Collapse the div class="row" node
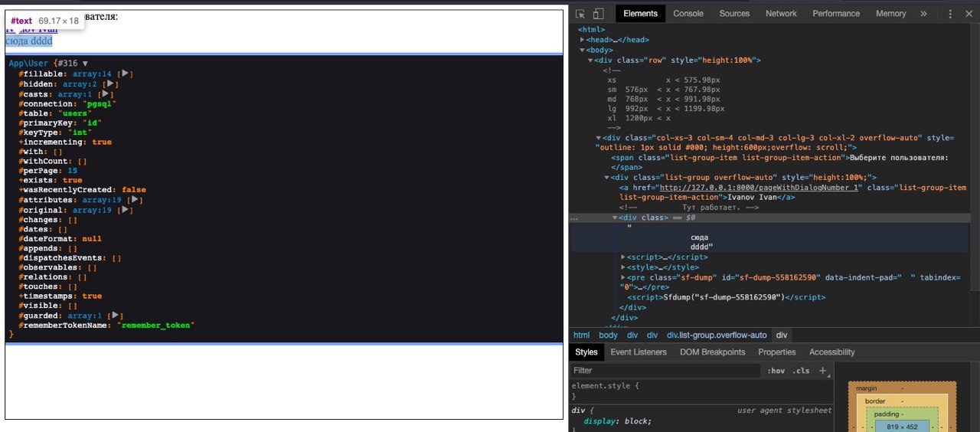This screenshot has width=980, height=432. (590, 60)
